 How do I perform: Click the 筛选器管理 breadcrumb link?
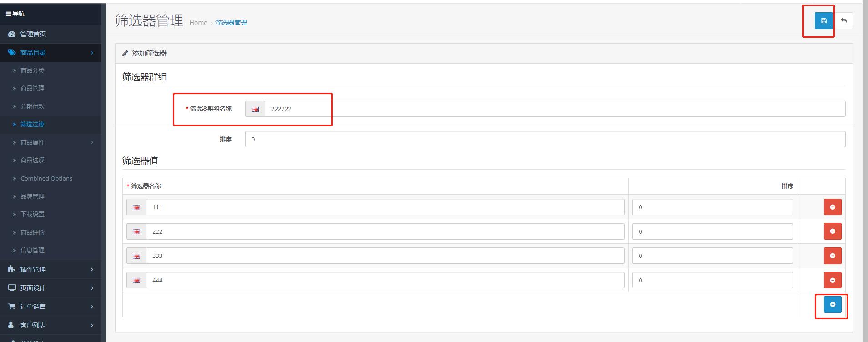[x=231, y=23]
